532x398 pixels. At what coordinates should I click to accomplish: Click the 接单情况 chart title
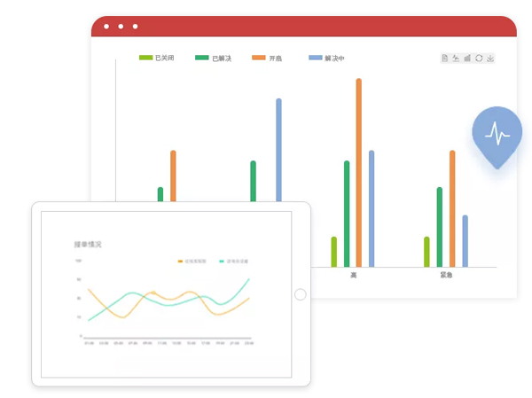click(88, 243)
